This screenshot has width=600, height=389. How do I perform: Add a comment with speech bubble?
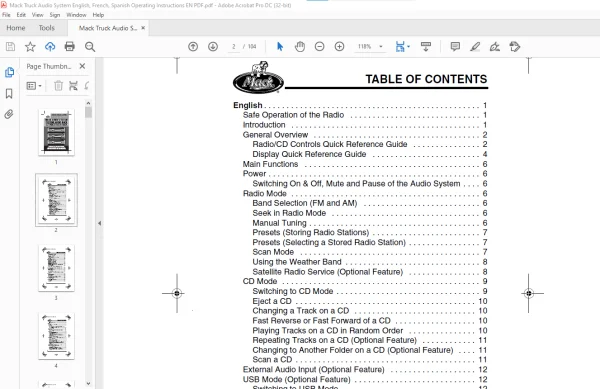coord(455,47)
